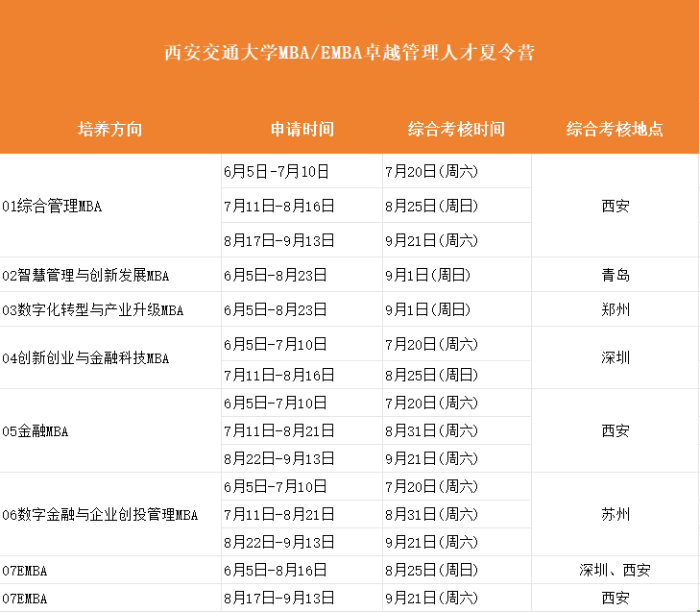Viewport: 700px width, 612px height.
Task: Click the title 西安交通大学MBA/EMBA卓越管理人才夏令营
Action: [x=350, y=53]
